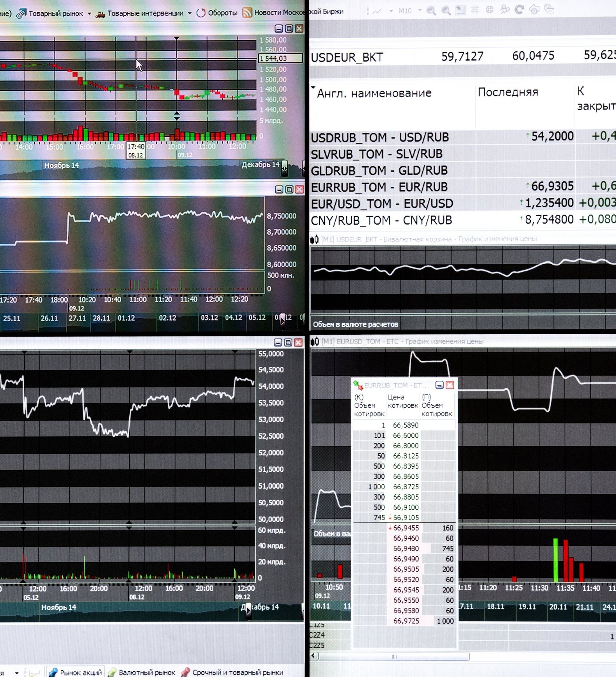Expand the Товарный рынок dropdown arrow
Screen dimensions: 616x677
point(89,14)
